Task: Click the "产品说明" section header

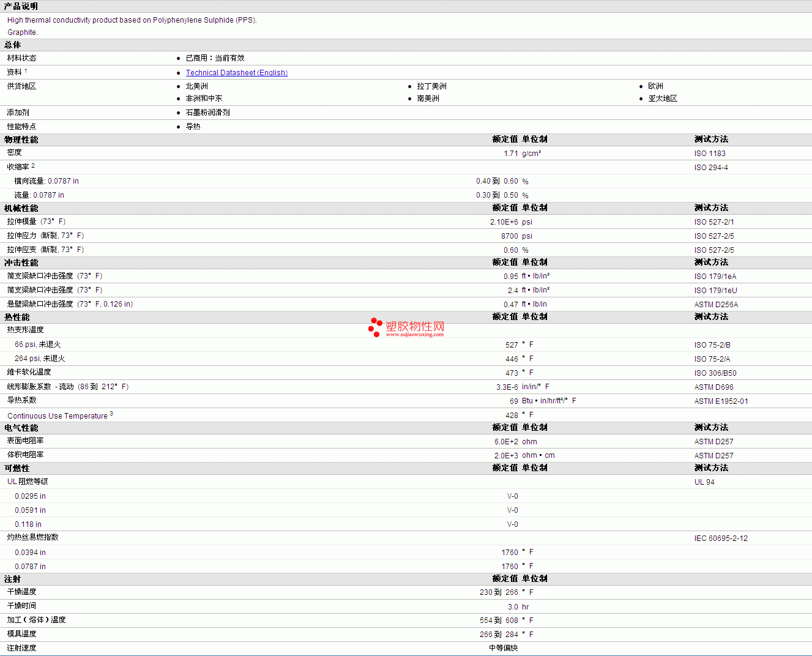Action: pos(21,6)
